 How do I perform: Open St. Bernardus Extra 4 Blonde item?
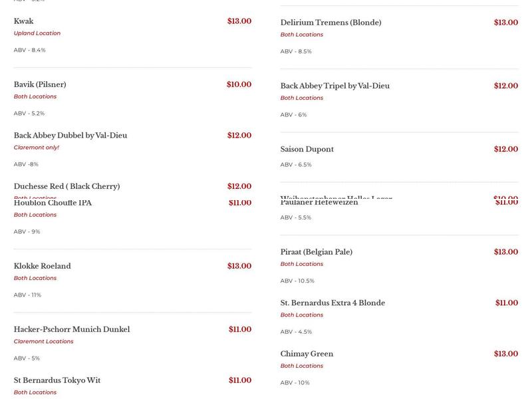pyautogui.click(x=332, y=303)
